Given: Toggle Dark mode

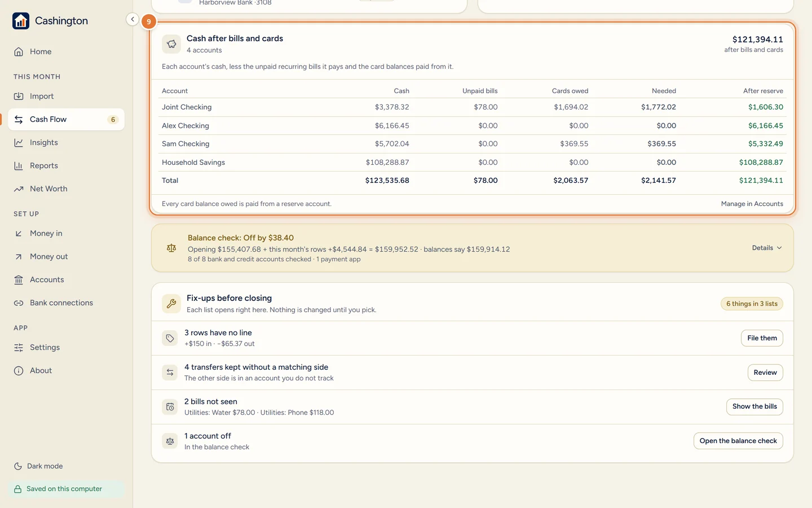Looking at the screenshot, I should (38, 466).
